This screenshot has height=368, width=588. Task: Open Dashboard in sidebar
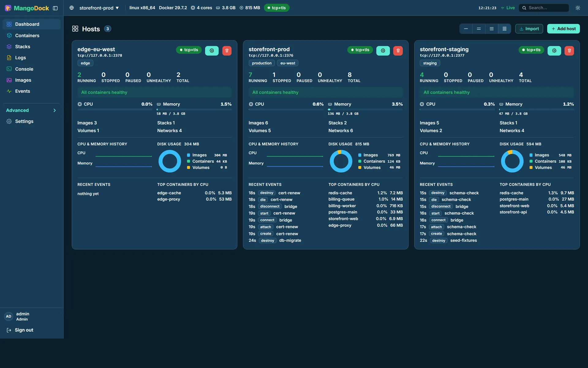point(32,24)
